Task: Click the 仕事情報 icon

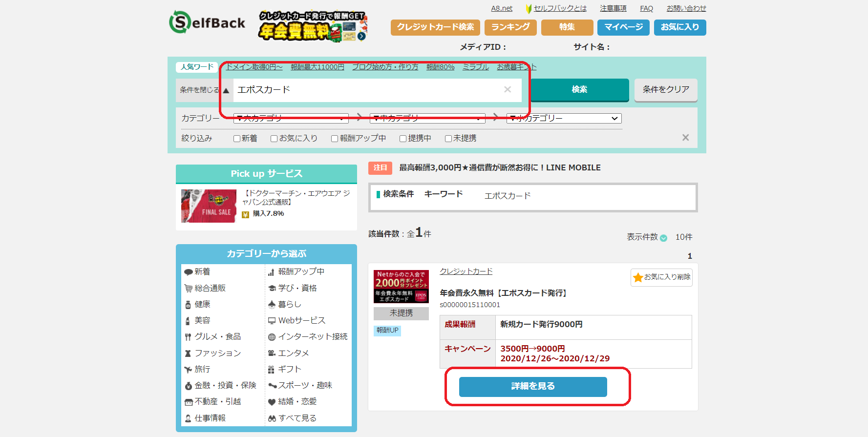Action: click(188, 418)
